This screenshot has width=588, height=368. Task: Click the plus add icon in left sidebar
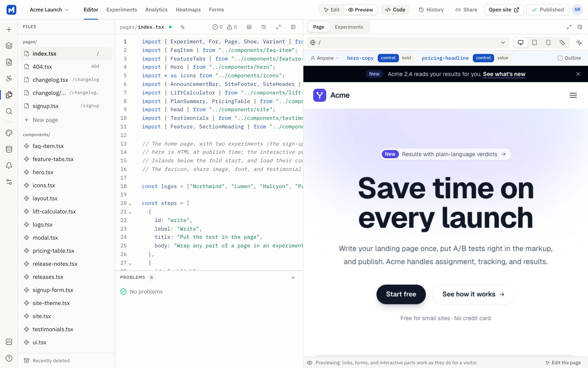pos(9,29)
